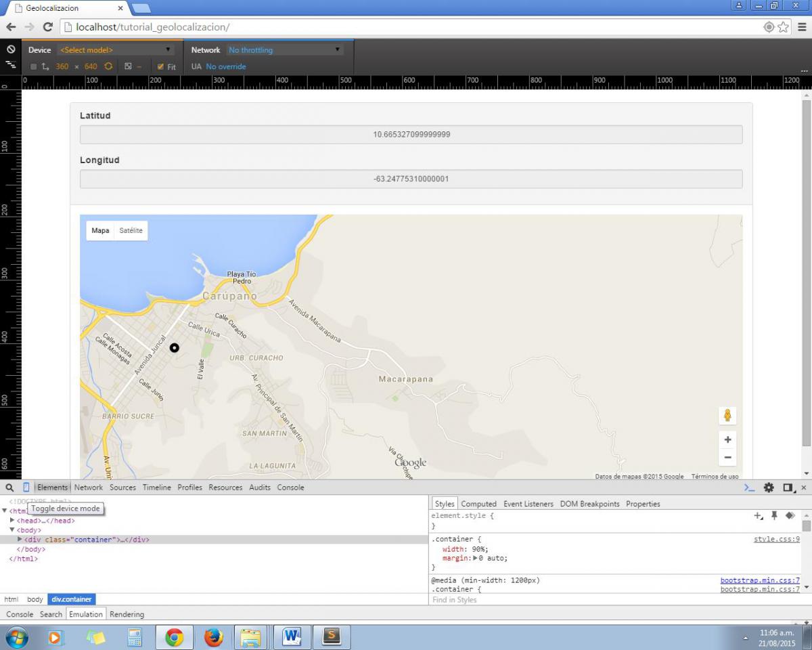The image size is (812, 650).
Task: Click the Términos de uso map link
Action: [x=715, y=477]
